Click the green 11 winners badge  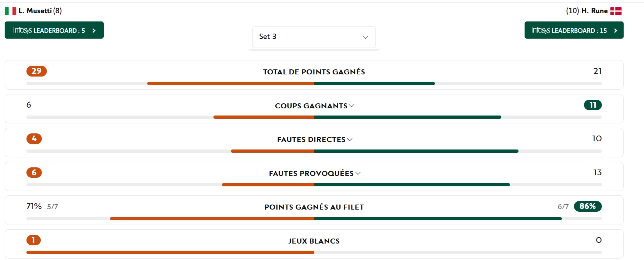(x=593, y=105)
